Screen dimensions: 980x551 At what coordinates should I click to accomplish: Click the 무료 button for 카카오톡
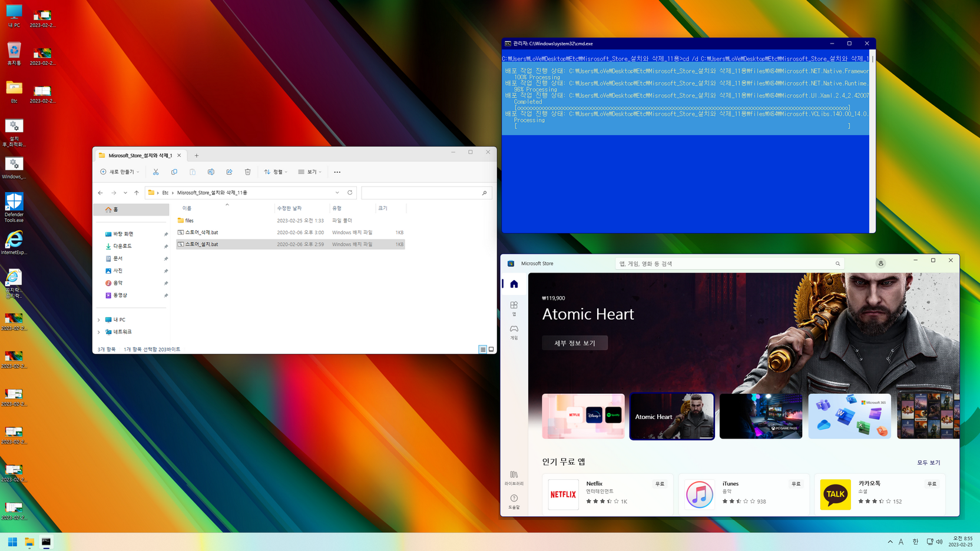[x=932, y=484]
